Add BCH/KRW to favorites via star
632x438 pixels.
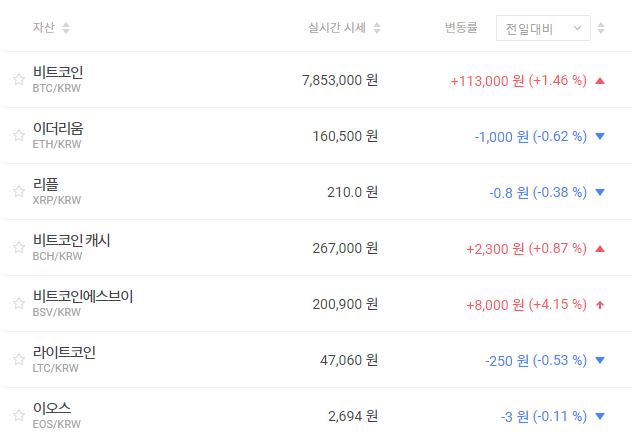(18, 248)
